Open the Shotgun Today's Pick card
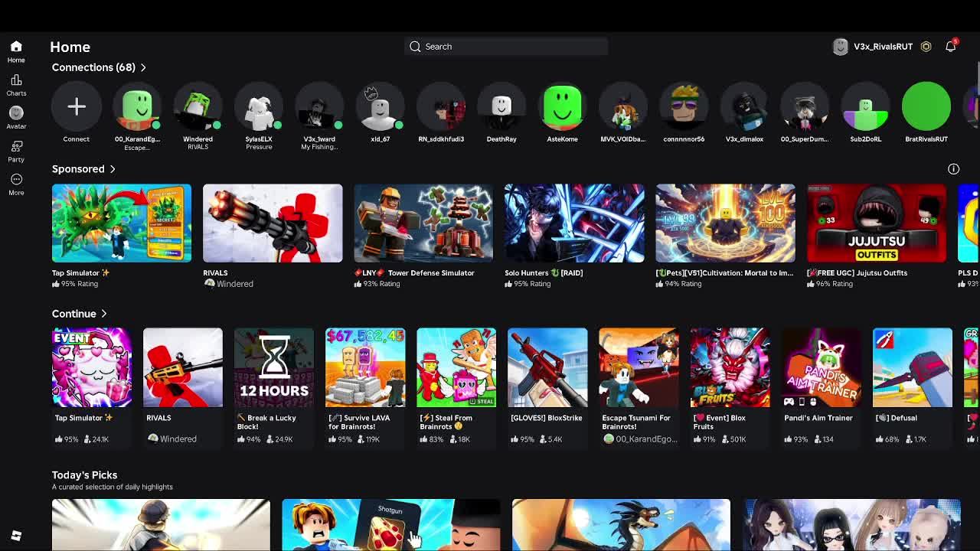This screenshot has height=551, width=980. [x=391, y=525]
